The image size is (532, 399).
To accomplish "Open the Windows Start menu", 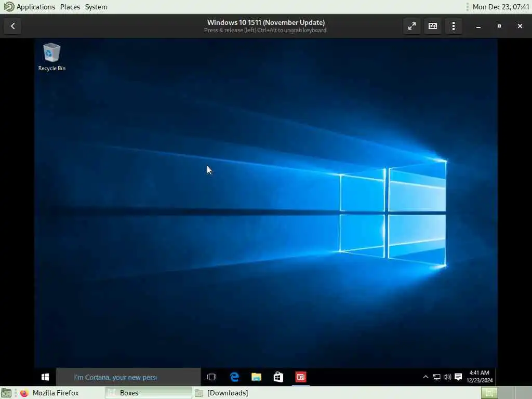I will [45, 377].
